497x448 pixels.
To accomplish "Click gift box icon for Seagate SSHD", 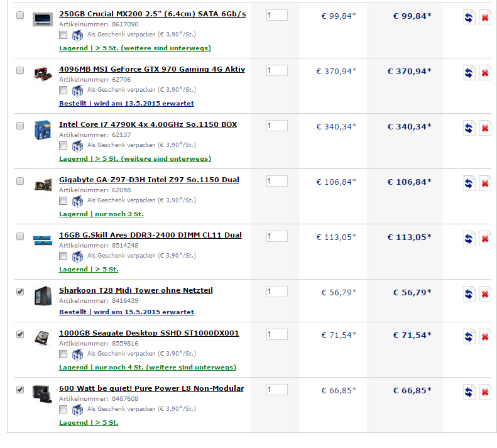I will (x=77, y=354).
